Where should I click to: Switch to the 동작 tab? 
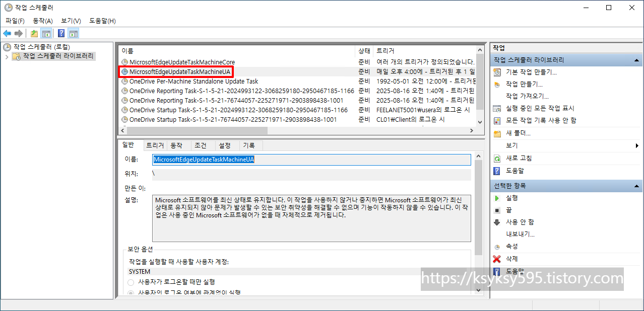tap(179, 145)
